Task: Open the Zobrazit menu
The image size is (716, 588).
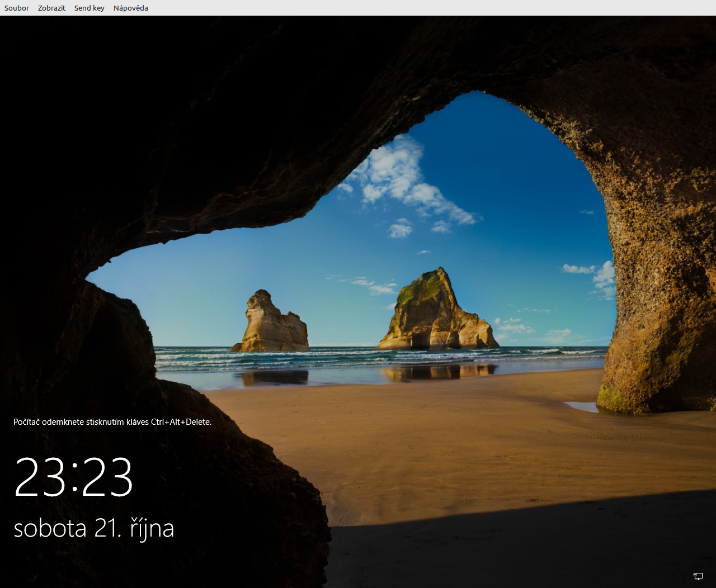Action: point(51,8)
